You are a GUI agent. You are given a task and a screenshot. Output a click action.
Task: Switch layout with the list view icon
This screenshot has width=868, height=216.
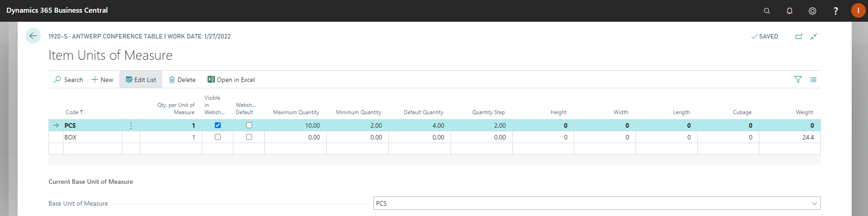click(813, 80)
